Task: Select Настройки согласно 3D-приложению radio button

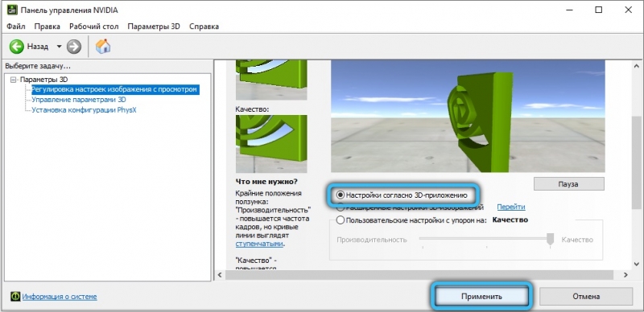Action: 340,195
